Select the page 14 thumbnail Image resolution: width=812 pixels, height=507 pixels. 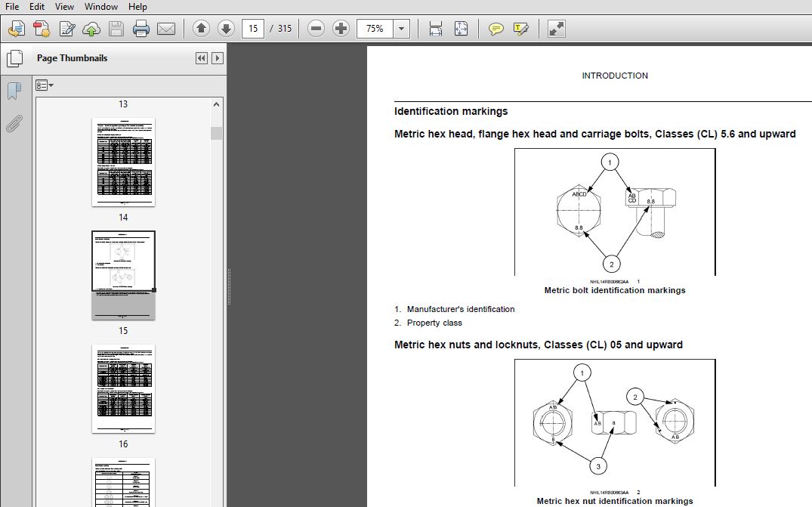123,162
